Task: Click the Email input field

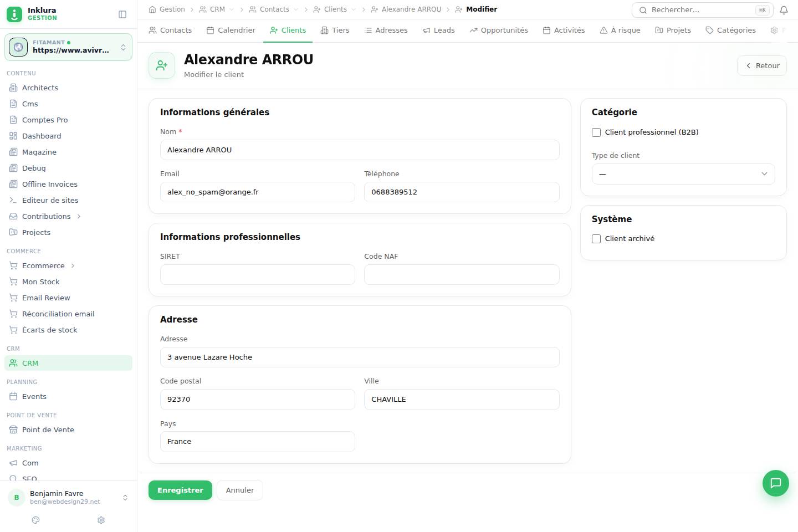Action: point(258,192)
